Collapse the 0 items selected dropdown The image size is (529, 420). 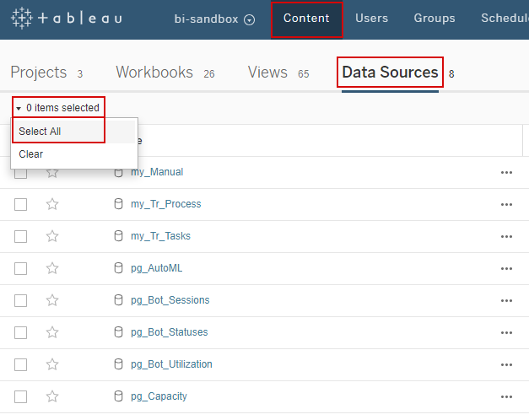tap(58, 108)
